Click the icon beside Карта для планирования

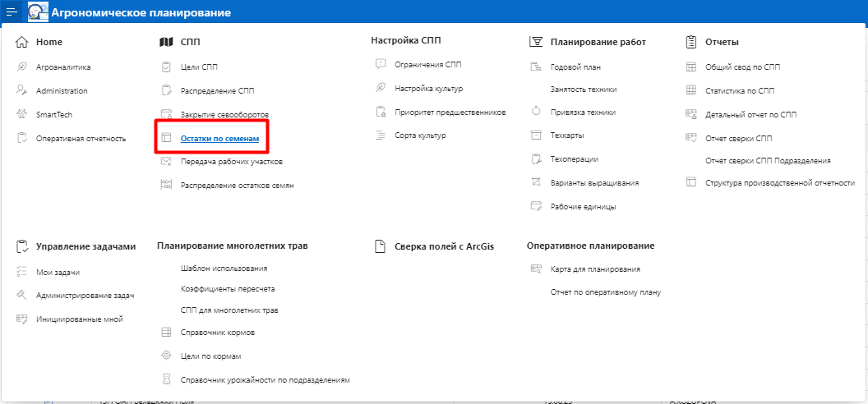click(x=536, y=269)
